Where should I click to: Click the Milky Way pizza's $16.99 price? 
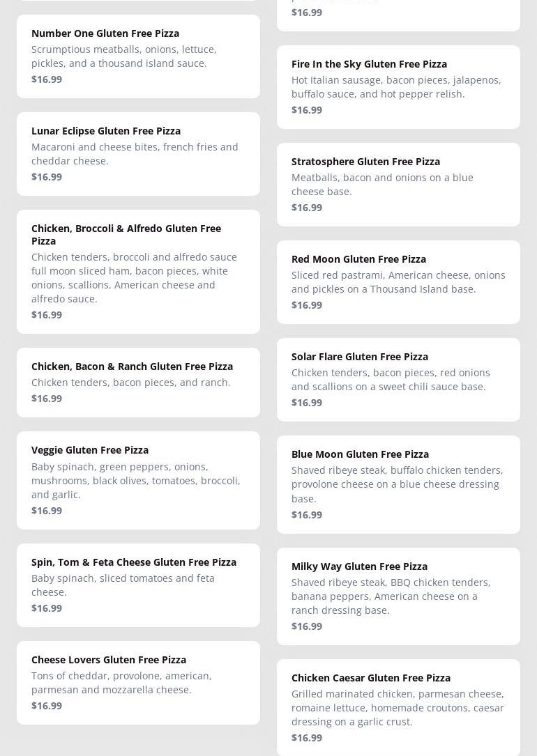click(x=307, y=626)
